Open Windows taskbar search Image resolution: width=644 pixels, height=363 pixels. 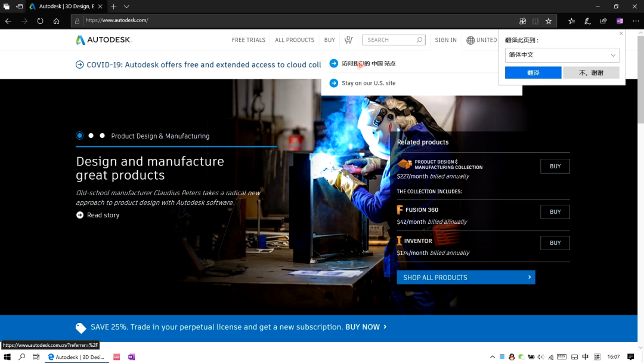(22, 357)
